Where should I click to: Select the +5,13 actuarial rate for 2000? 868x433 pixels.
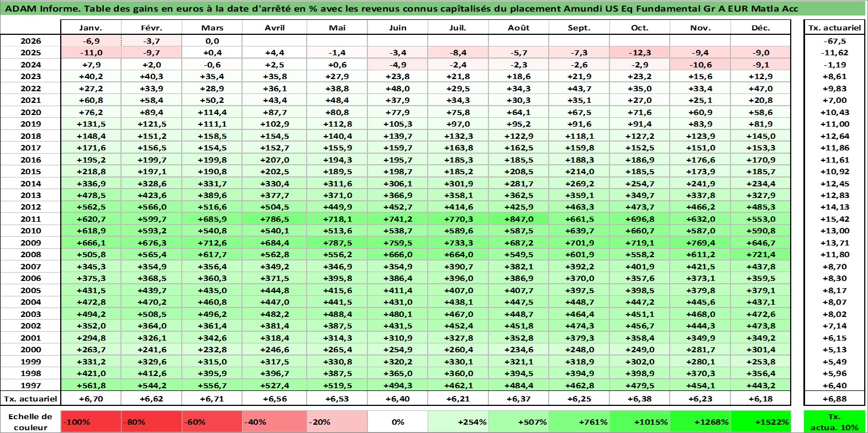pyautogui.click(x=834, y=349)
